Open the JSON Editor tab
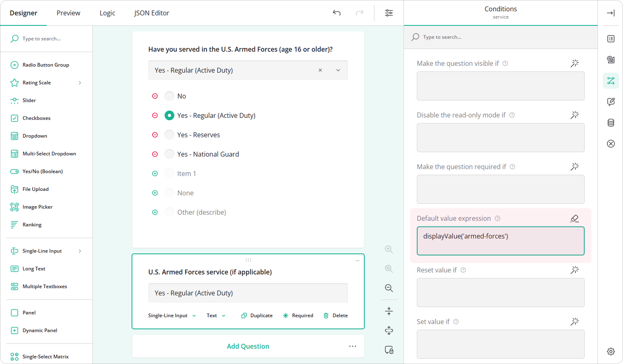Viewport: 623px width, 364px height. tap(151, 13)
